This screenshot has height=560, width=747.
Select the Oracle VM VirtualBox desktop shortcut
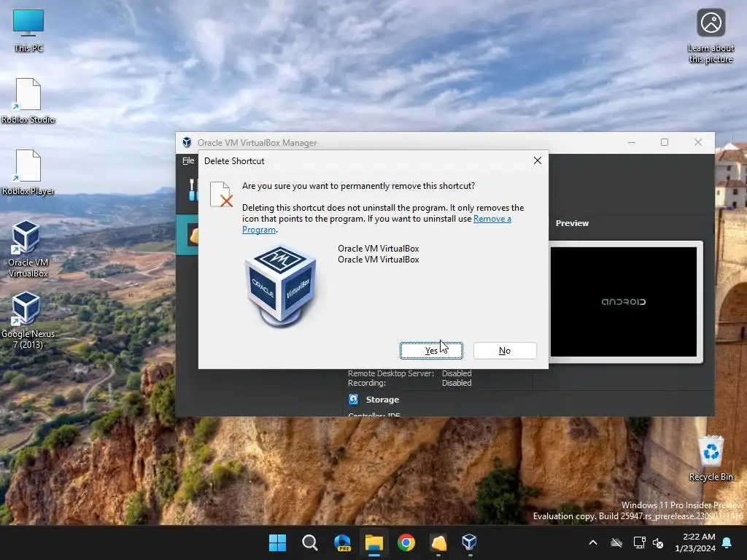[x=28, y=249]
